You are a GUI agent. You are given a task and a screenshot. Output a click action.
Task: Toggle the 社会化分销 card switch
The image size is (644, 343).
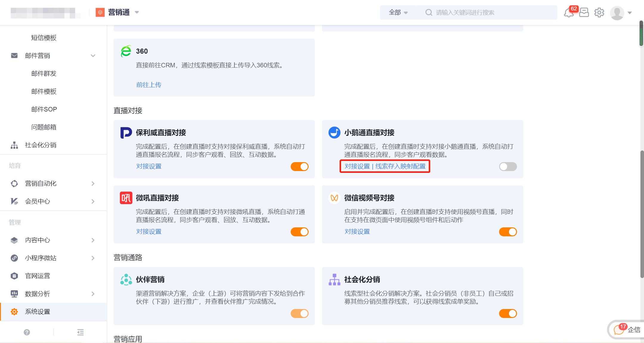508,313
